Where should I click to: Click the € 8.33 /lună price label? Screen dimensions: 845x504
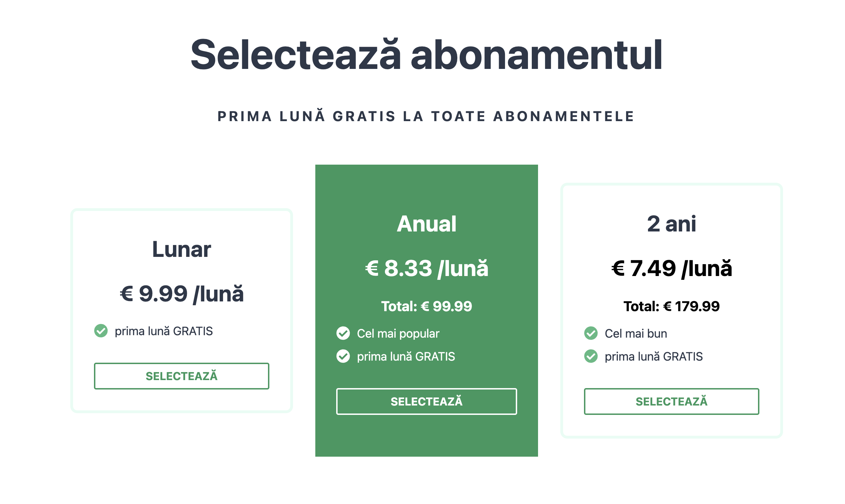(426, 268)
